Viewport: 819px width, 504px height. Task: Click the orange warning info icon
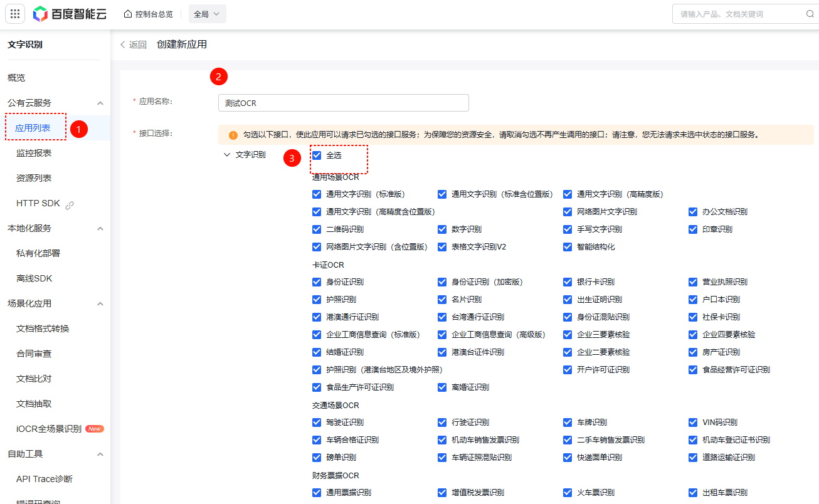tap(233, 135)
